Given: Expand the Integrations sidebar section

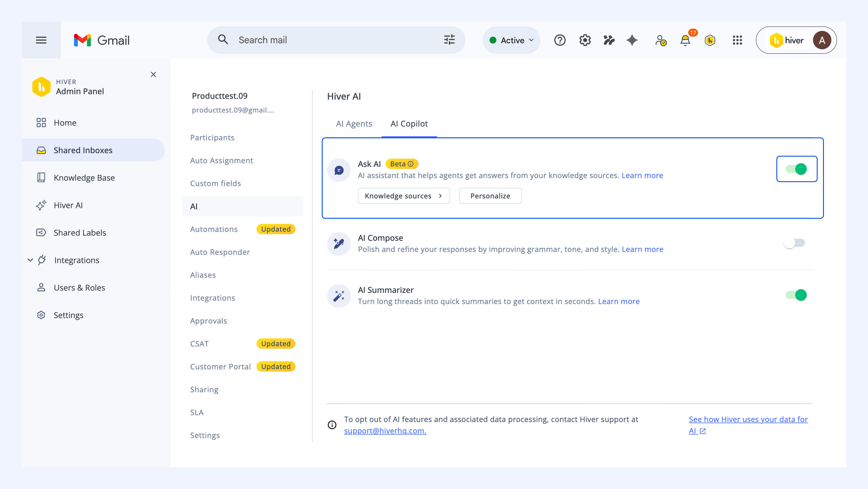Looking at the screenshot, I should tap(30, 260).
